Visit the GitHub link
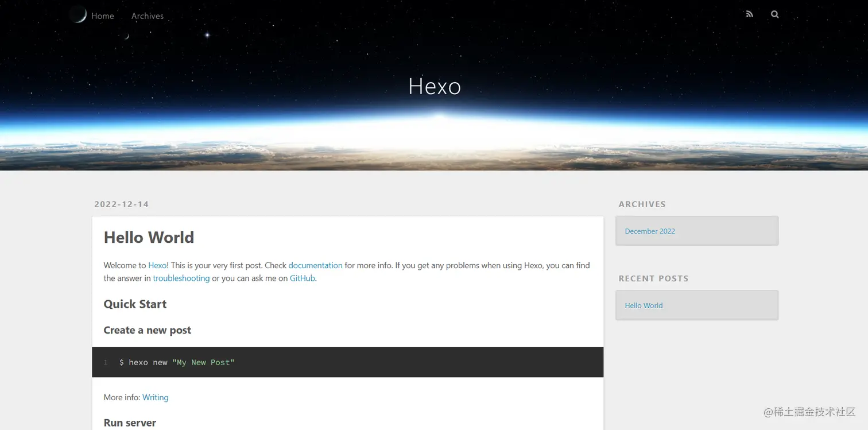 click(x=303, y=278)
